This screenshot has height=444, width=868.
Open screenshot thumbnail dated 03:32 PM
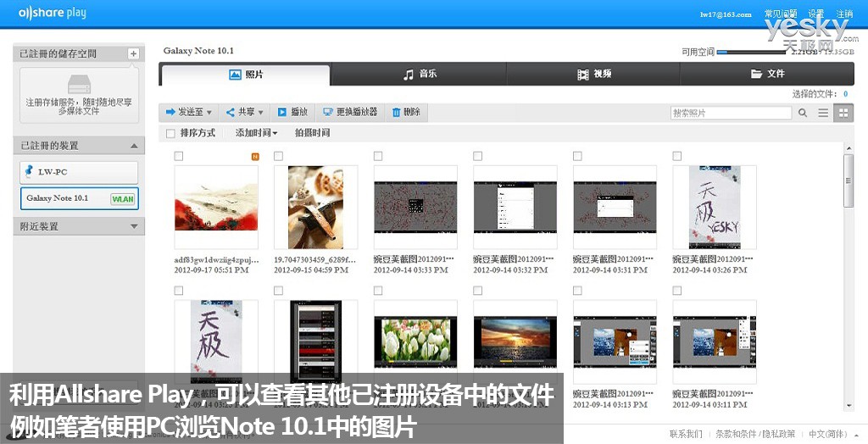point(515,207)
